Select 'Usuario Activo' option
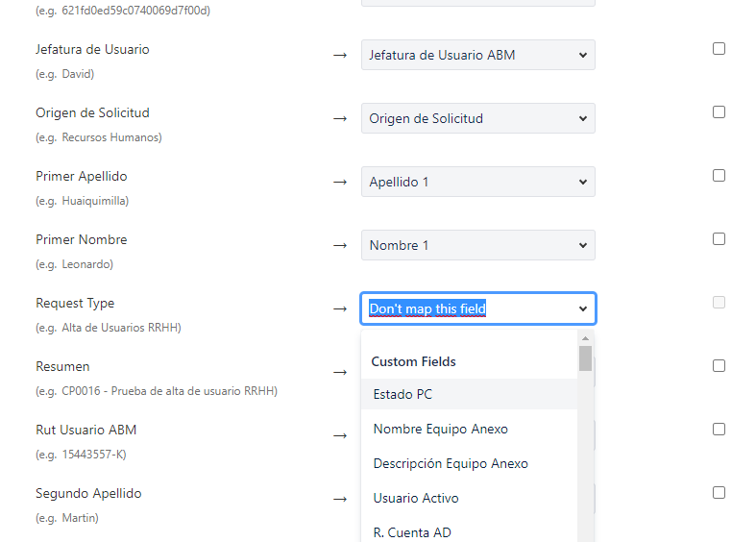 [x=469, y=498]
